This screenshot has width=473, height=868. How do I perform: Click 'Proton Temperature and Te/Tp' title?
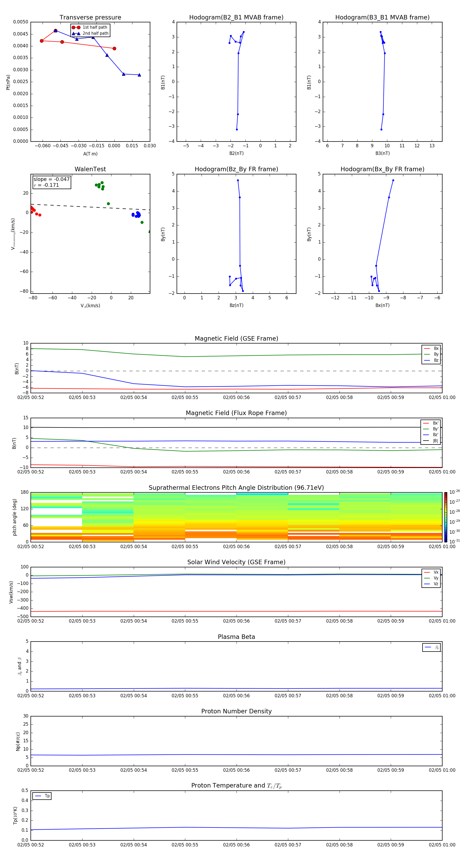(x=236, y=786)
